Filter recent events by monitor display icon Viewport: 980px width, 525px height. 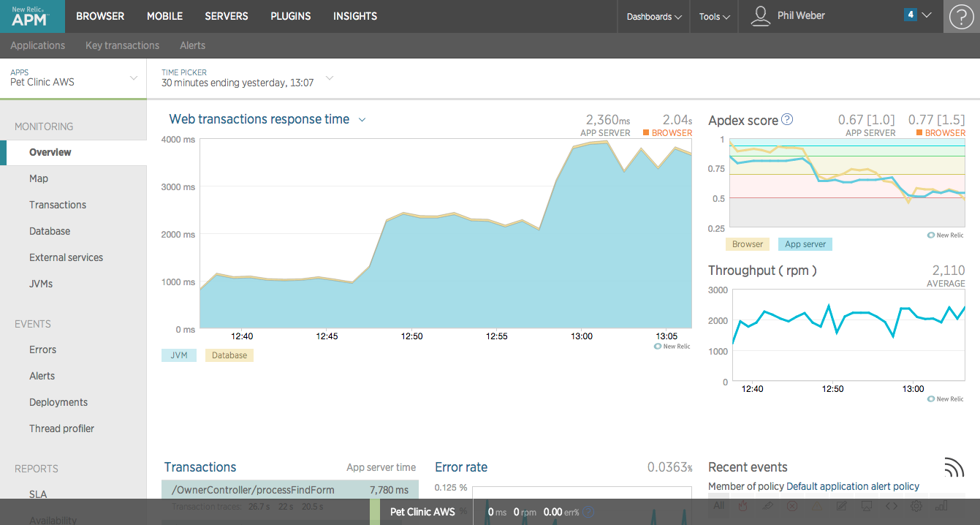click(867, 505)
